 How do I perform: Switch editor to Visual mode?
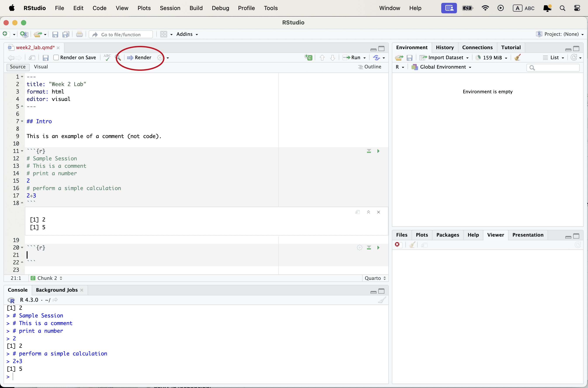pos(41,67)
